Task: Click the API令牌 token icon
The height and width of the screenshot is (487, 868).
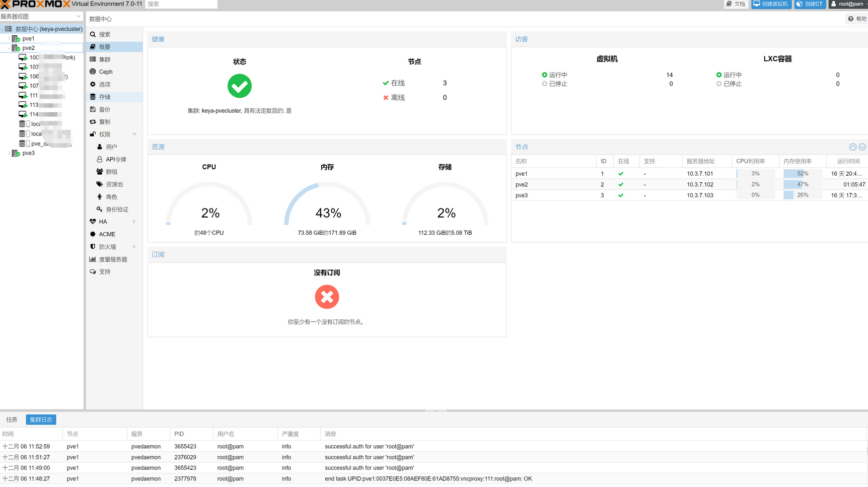Action: (100, 159)
